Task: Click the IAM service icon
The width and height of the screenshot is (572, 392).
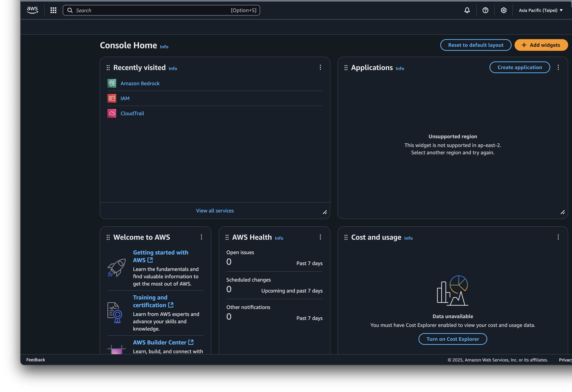Action: click(112, 98)
